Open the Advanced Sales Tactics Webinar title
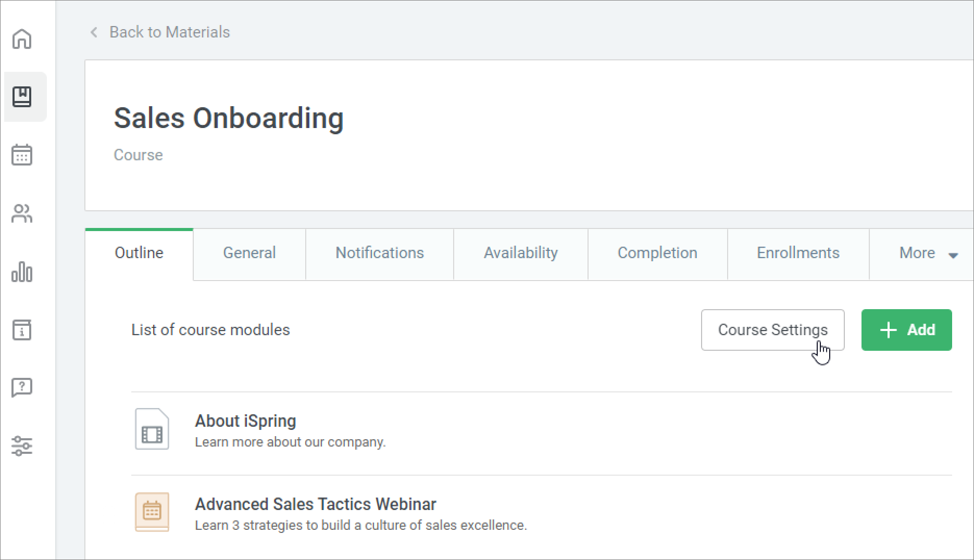This screenshot has width=974, height=560. click(x=315, y=504)
